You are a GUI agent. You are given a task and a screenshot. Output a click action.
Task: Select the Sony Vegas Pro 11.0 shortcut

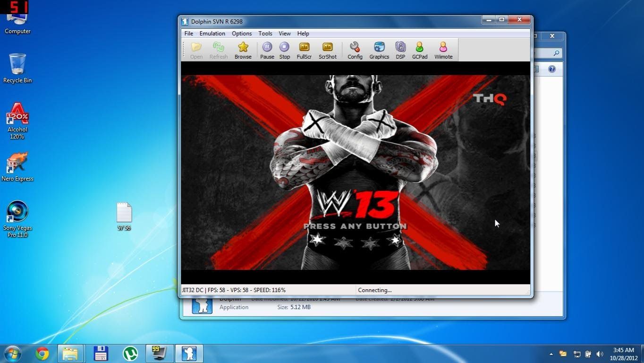click(x=17, y=219)
